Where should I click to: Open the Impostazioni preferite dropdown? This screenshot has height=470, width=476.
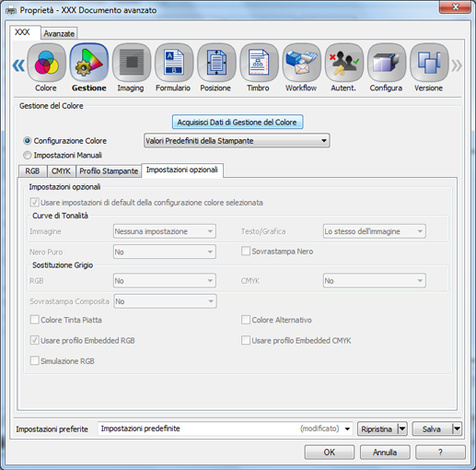226,429
